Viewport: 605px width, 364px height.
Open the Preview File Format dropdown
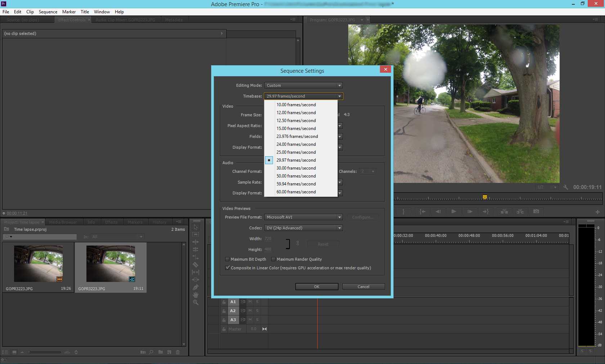tap(303, 217)
